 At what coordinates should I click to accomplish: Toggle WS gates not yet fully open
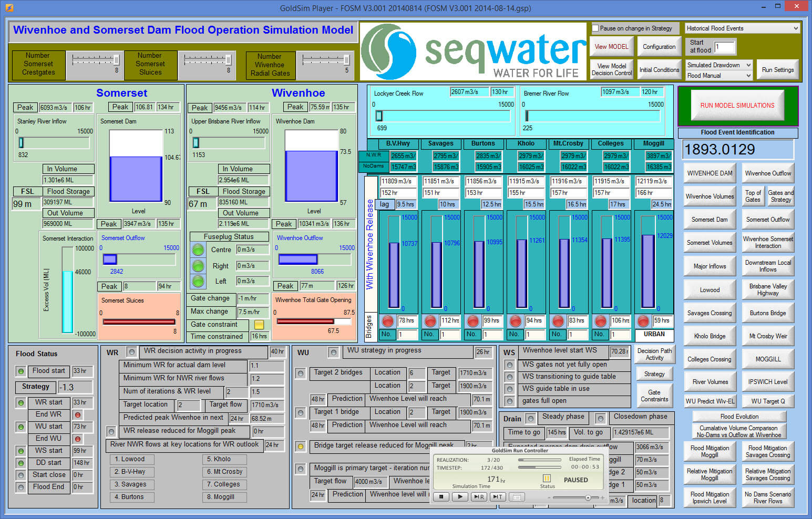point(509,365)
